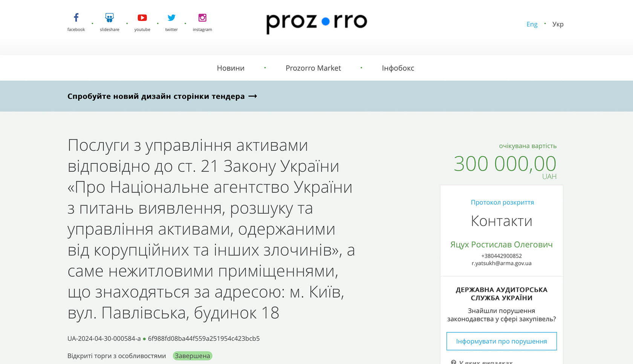The height and width of the screenshot is (364, 633).
Task: Open the Новини menu item
Action: 231,68
